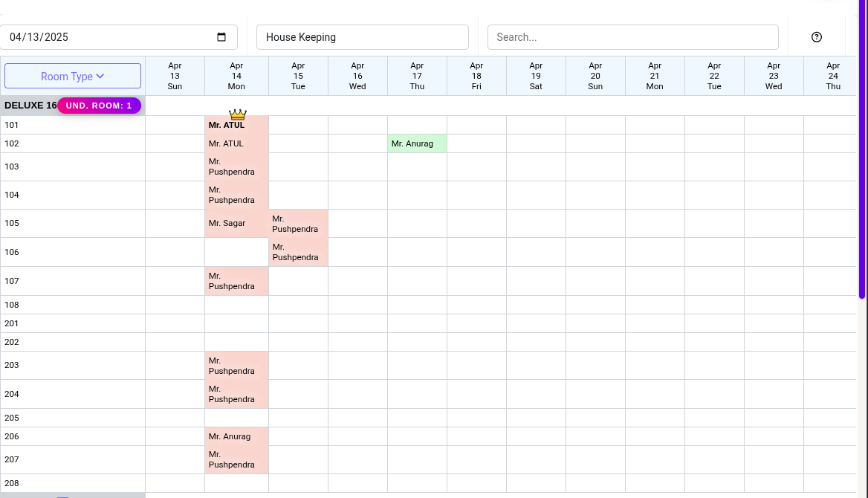Click the room 208 label
The width and height of the screenshot is (868, 498).
coord(12,482)
